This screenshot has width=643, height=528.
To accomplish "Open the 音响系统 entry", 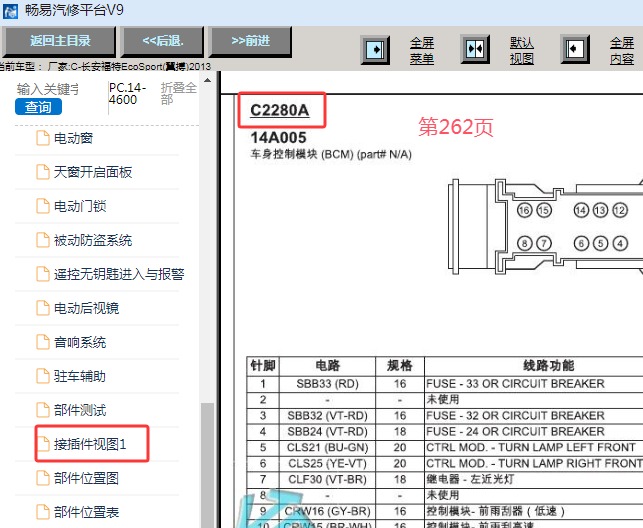I will coord(80,342).
